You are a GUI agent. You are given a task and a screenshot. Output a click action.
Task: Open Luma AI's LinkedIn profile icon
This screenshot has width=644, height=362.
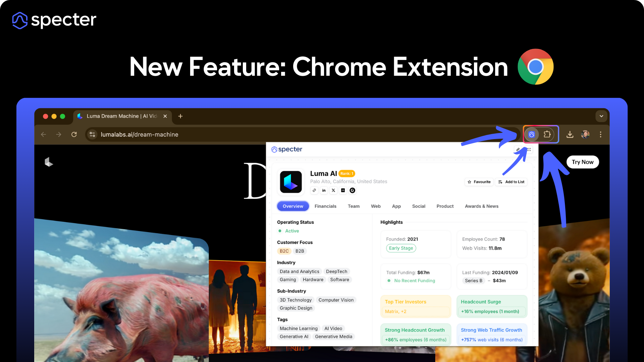point(324,190)
